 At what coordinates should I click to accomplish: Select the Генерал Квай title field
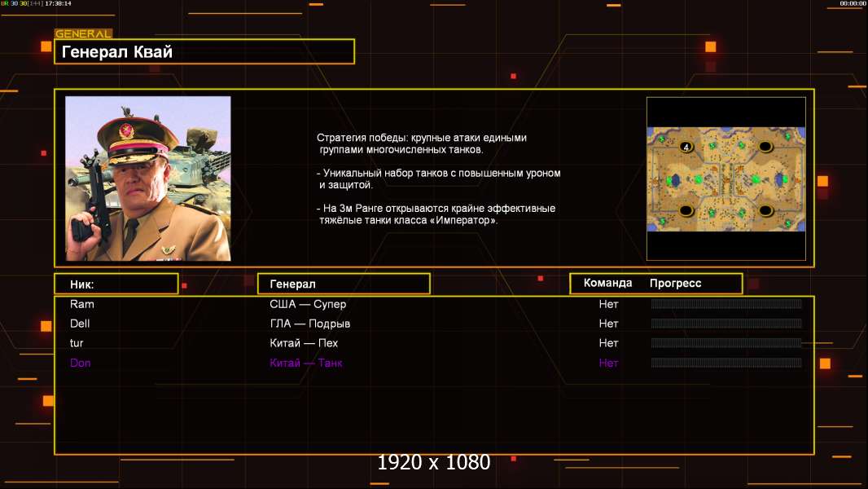pyautogui.click(x=204, y=52)
